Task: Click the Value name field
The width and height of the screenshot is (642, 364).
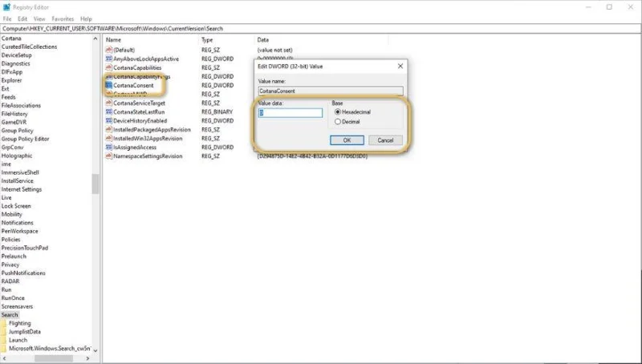Action: (331, 91)
